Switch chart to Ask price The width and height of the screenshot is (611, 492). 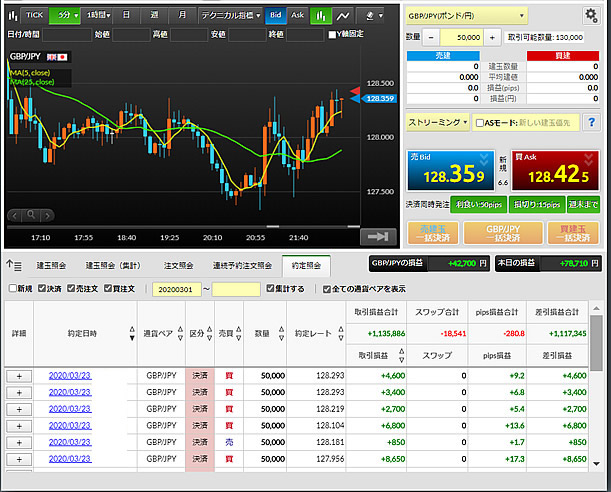click(x=297, y=16)
